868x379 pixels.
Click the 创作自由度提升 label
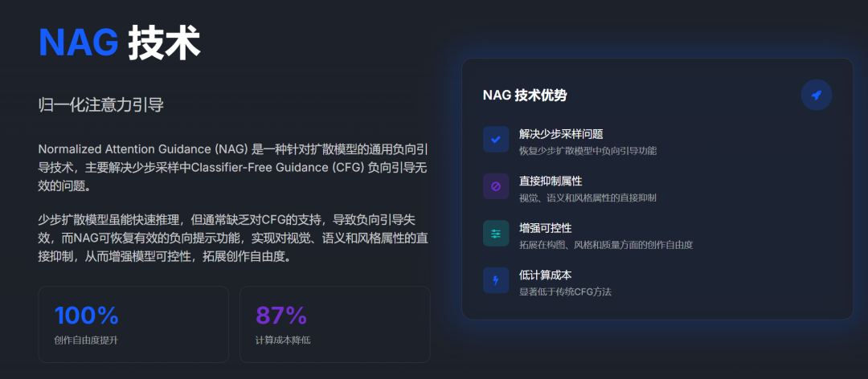pos(86,340)
